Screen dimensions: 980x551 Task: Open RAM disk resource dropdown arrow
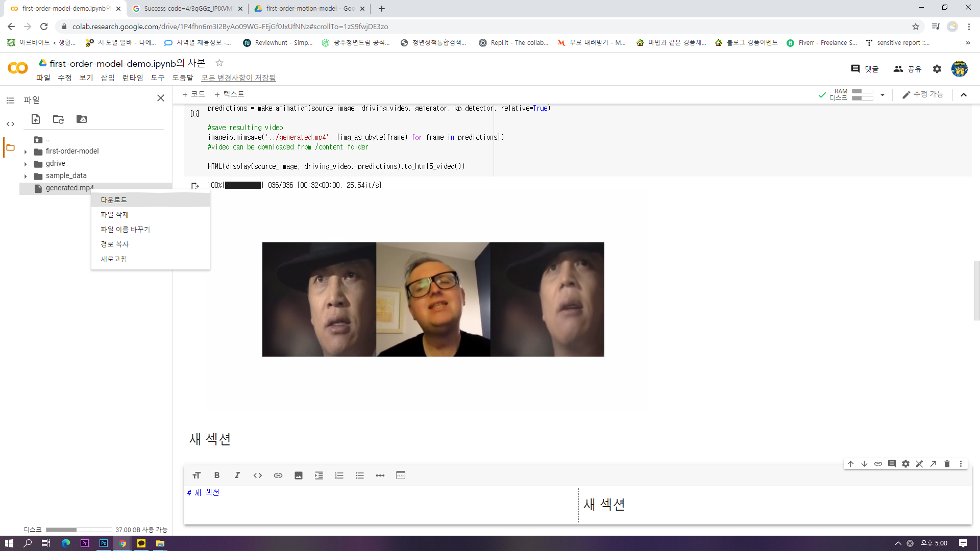(883, 95)
